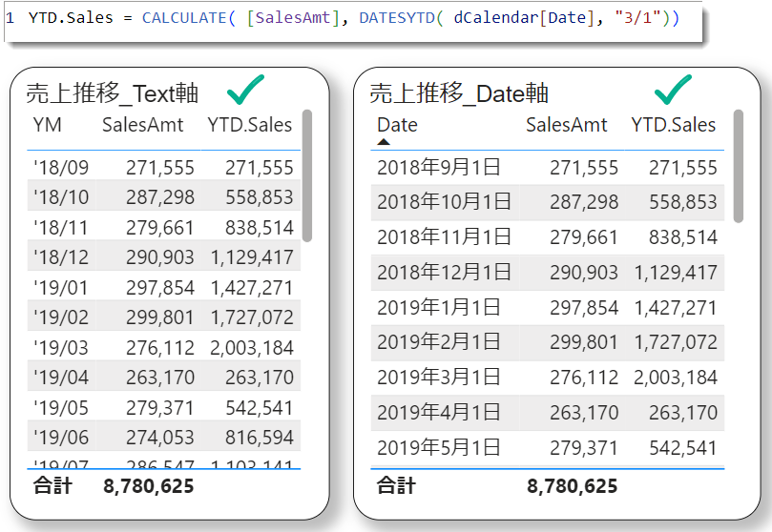Viewport: 772px width, 532px height.
Task: Select the '18/09 row in left table
Action: [x=163, y=167]
